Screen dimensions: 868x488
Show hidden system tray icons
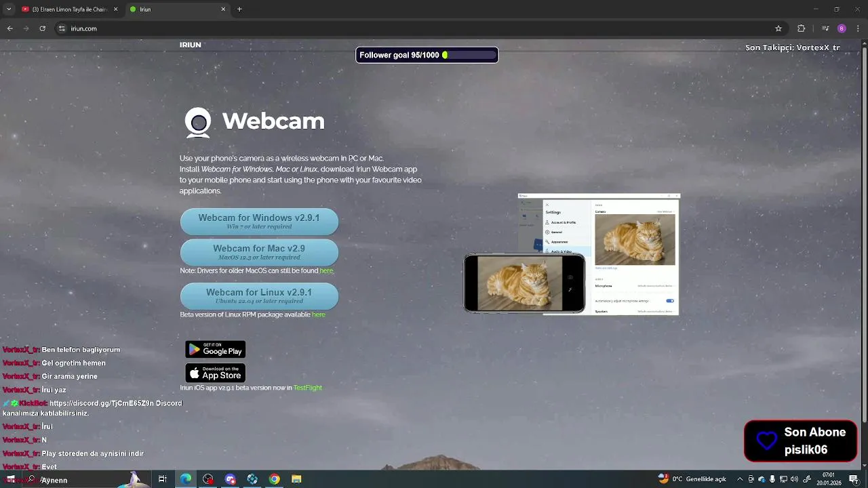[740, 479]
